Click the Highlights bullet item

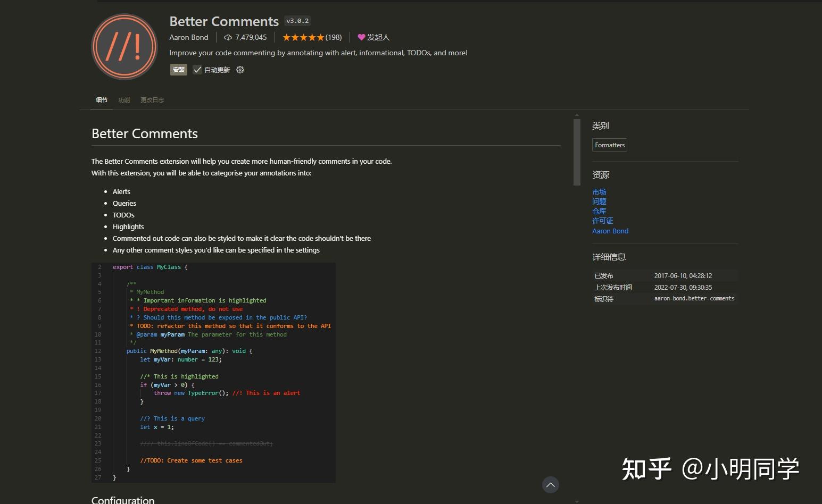[128, 226]
